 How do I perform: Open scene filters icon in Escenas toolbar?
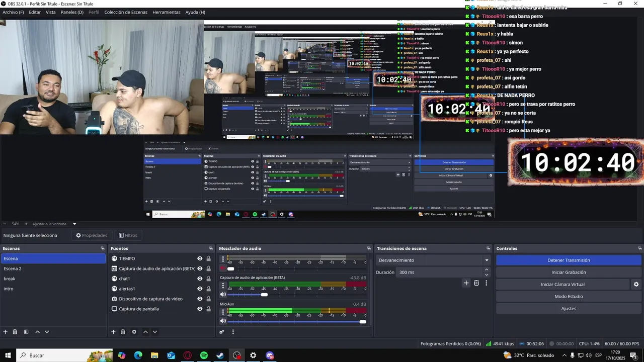26,332
